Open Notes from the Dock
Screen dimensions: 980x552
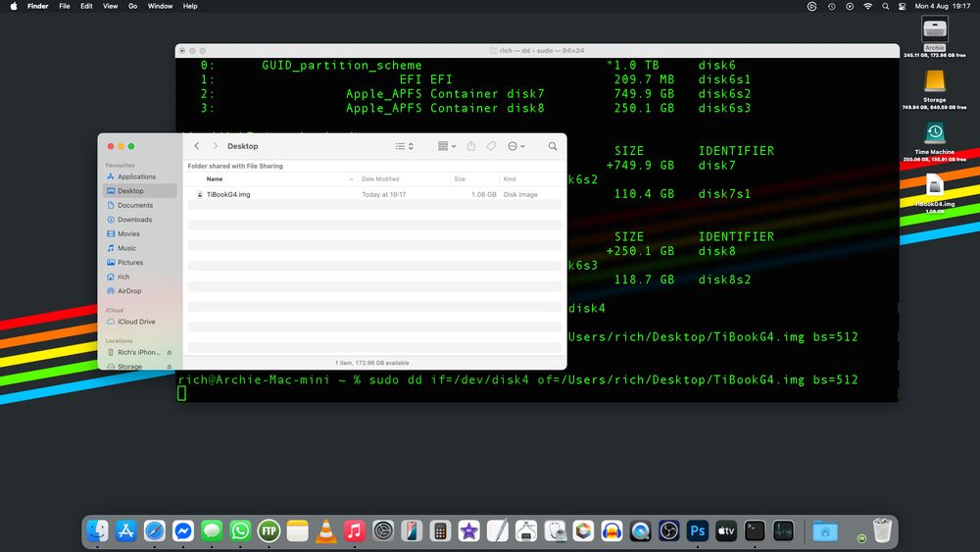point(298,531)
